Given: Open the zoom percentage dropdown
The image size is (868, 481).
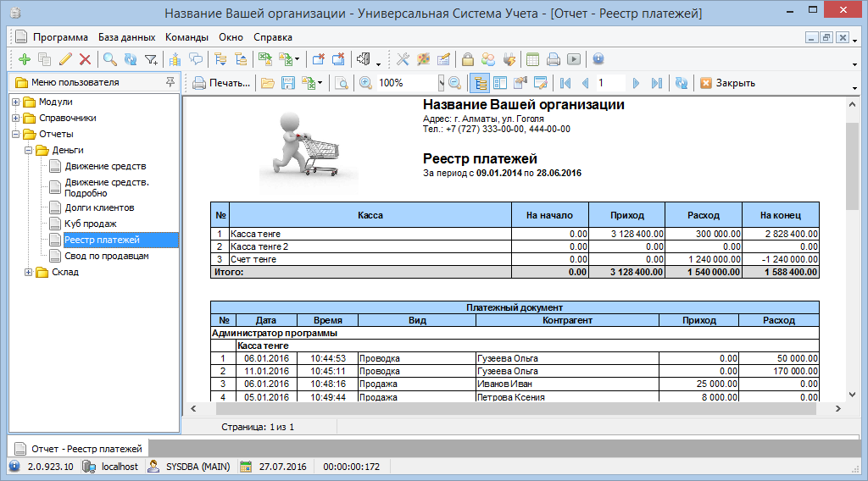Looking at the screenshot, I should click(x=441, y=83).
